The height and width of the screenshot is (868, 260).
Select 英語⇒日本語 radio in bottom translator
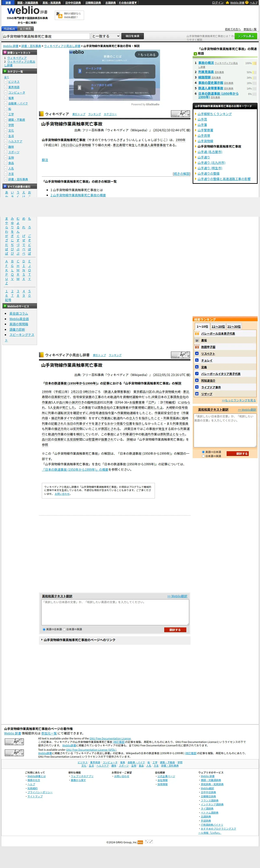[44, 629]
